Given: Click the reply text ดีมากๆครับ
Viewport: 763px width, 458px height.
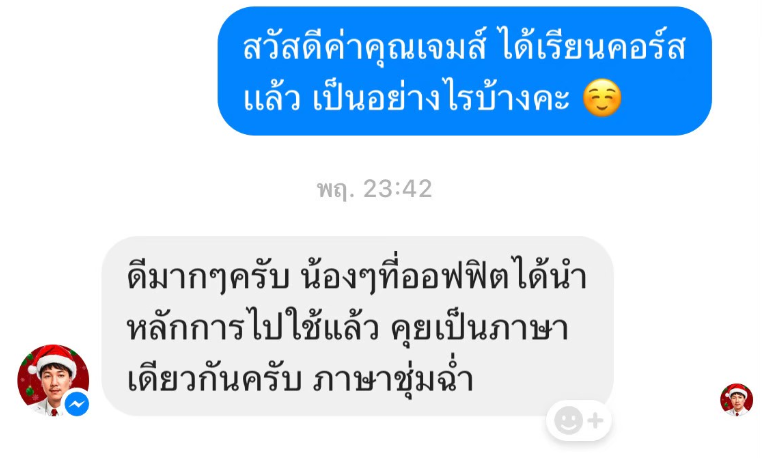Looking at the screenshot, I should [x=208, y=278].
